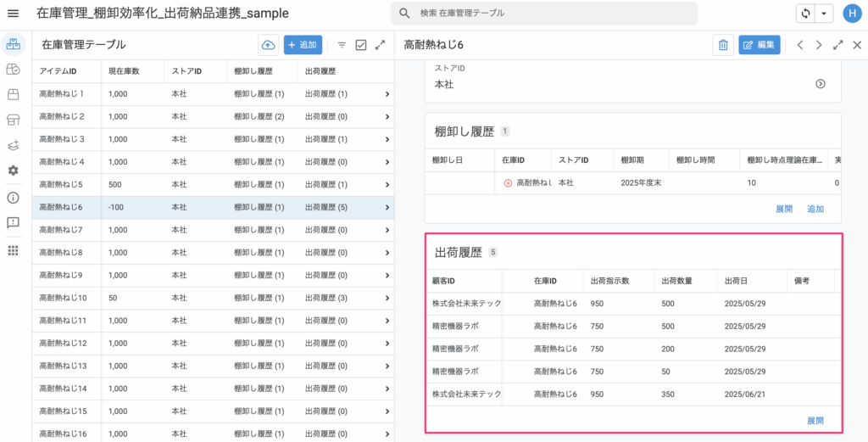868x442 pixels.
Task: Click 出荷数量 value 350
Action: pyautogui.click(x=668, y=394)
